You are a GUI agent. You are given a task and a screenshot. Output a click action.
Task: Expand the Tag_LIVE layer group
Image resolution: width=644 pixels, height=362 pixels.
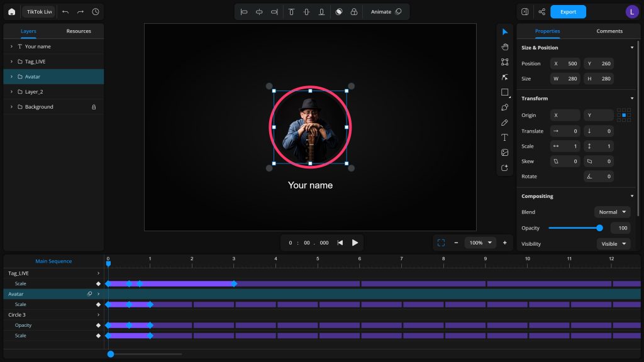tap(11, 62)
